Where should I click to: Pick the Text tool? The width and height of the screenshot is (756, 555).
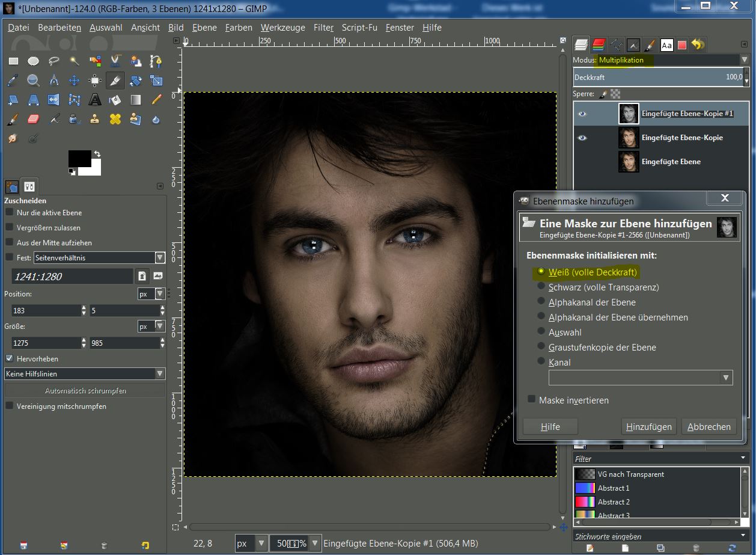(x=95, y=99)
